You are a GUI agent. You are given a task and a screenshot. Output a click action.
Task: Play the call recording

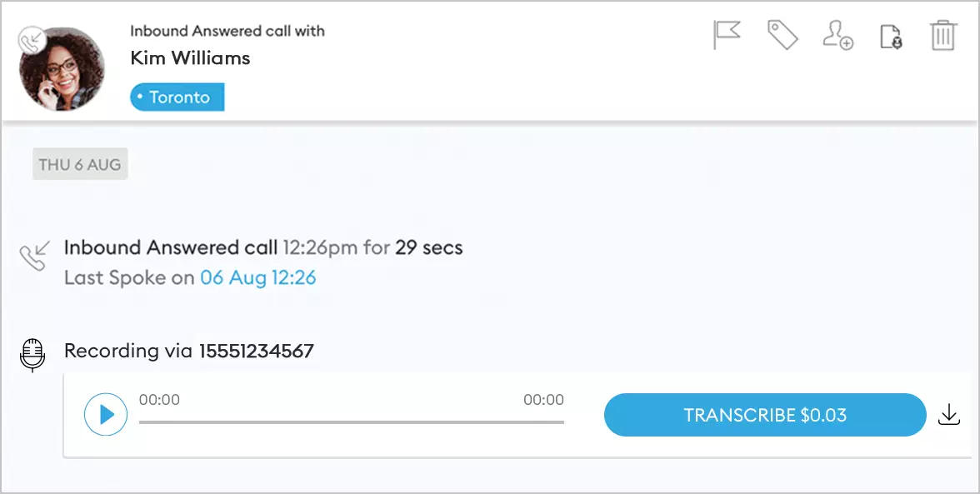(x=106, y=414)
